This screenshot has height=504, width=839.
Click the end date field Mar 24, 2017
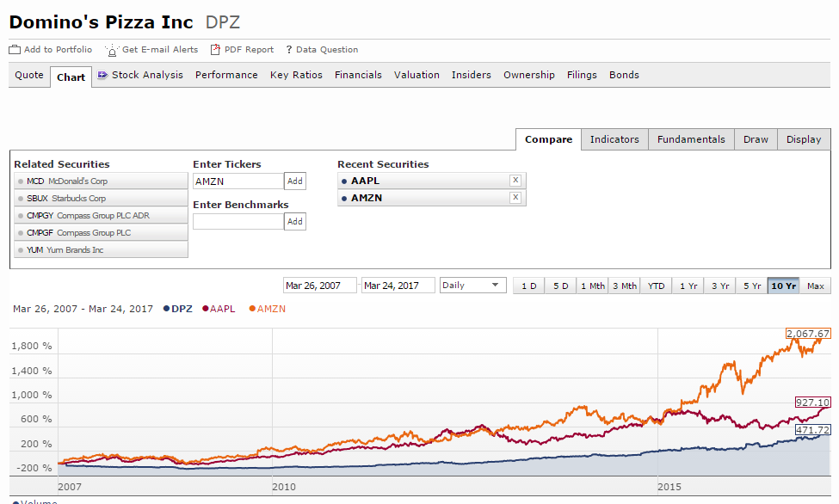click(x=398, y=286)
